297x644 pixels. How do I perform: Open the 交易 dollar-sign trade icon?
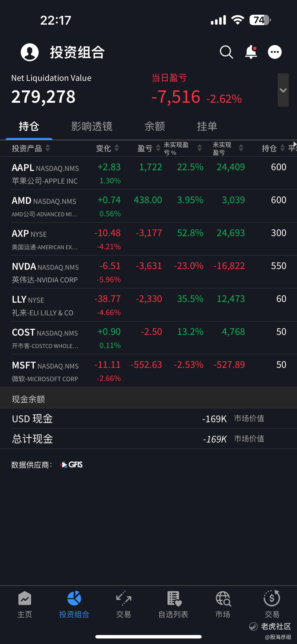272,598
